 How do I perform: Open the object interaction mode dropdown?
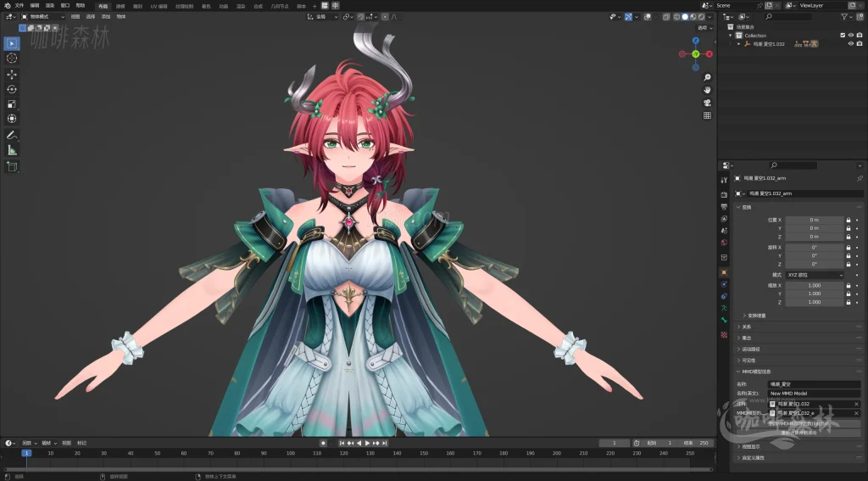[x=42, y=17]
